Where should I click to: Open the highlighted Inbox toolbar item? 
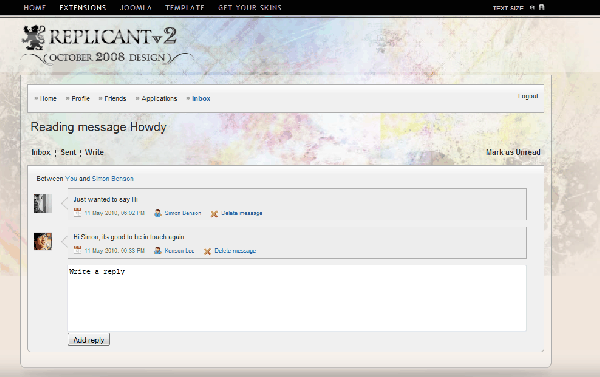coord(201,98)
